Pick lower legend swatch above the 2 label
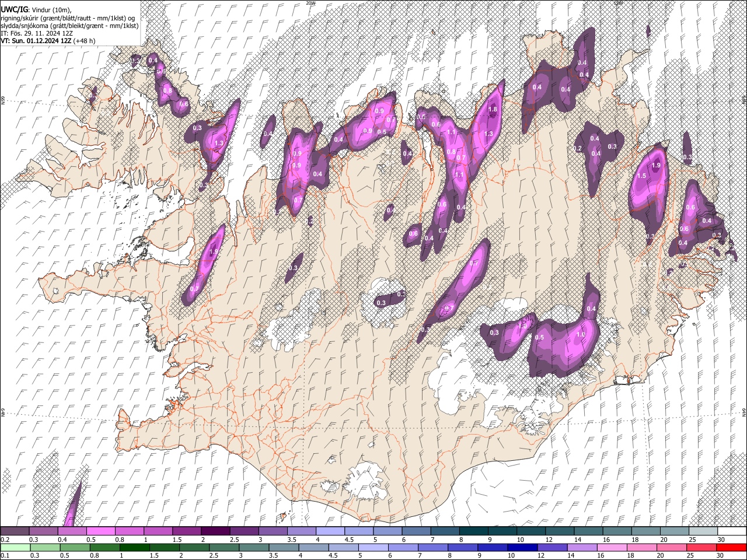 coord(194,547)
